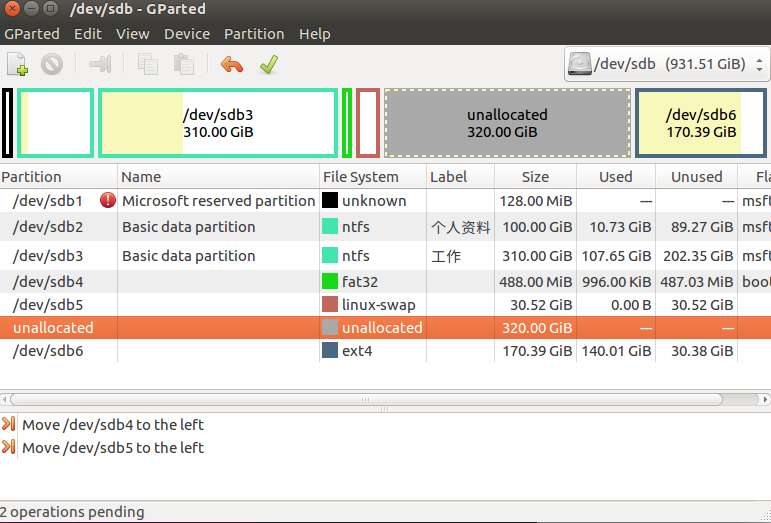
Task: Open the View menu
Action: (132, 34)
